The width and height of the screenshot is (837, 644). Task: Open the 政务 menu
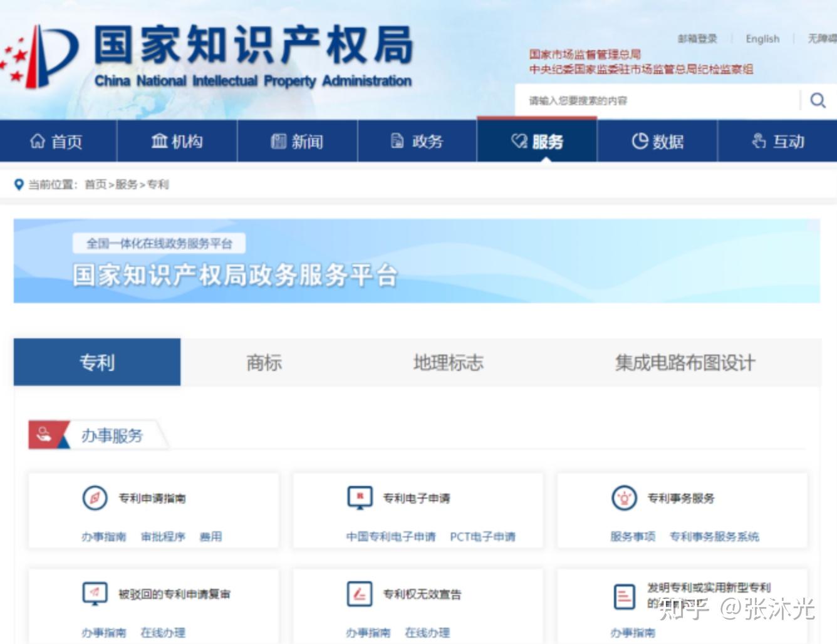click(418, 141)
